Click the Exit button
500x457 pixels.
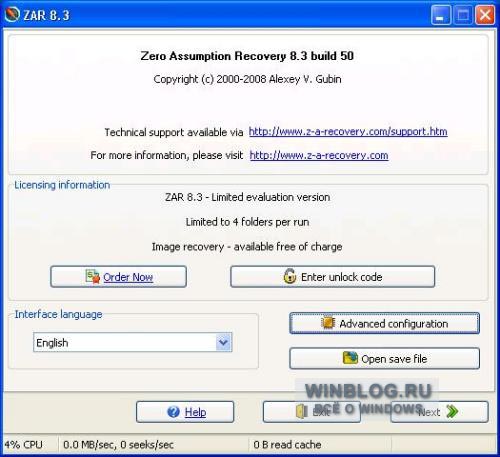312,412
